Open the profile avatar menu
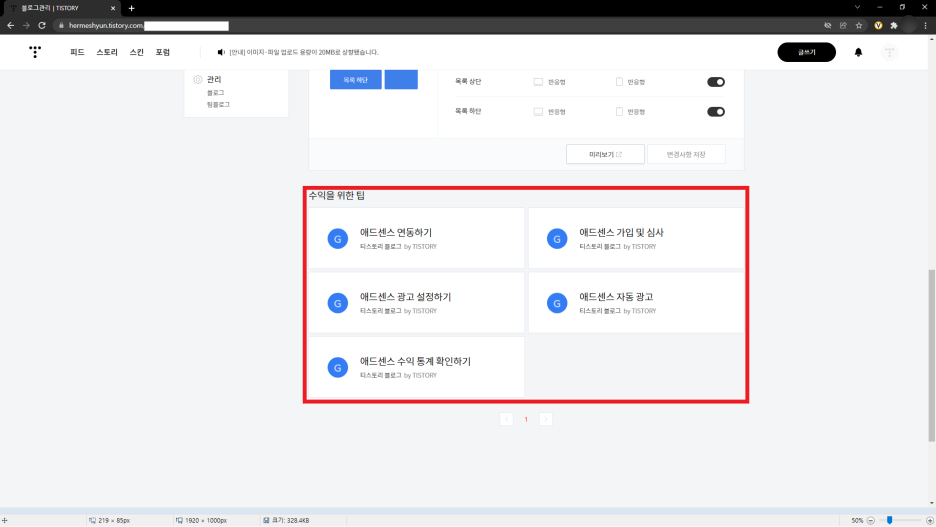The height and width of the screenshot is (527, 936). click(889, 52)
